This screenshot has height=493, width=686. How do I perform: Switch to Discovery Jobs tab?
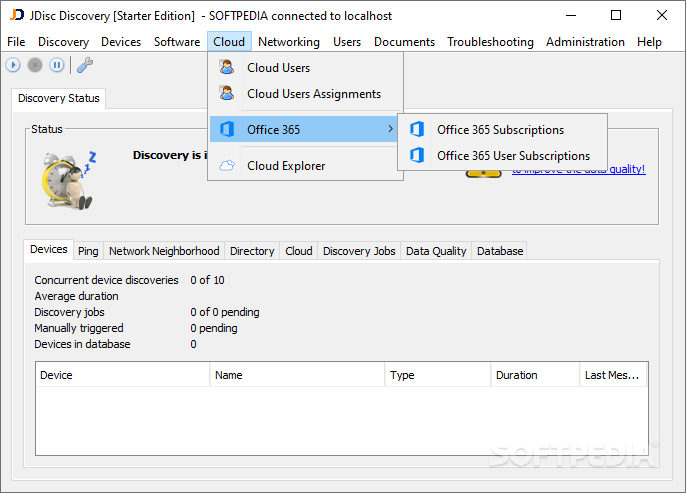(359, 251)
